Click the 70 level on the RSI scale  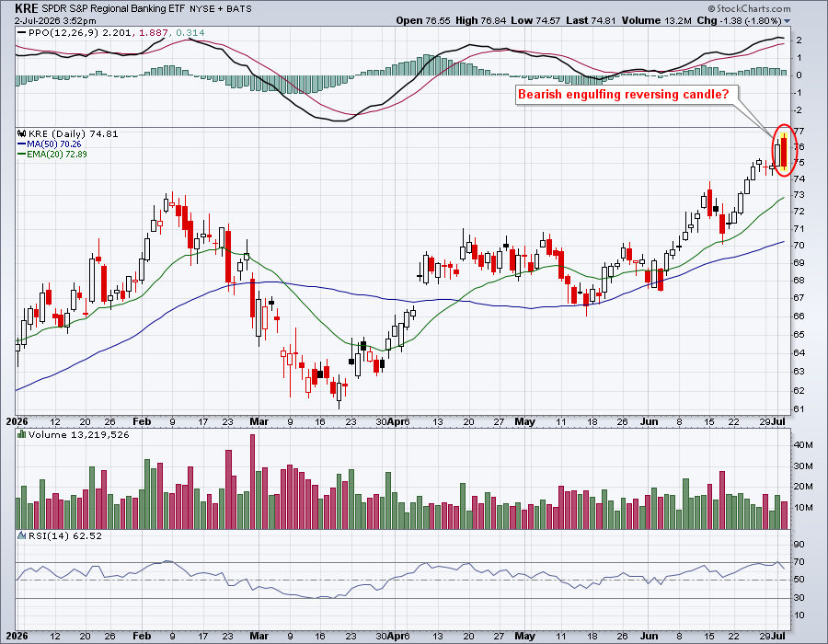[799, 561]
